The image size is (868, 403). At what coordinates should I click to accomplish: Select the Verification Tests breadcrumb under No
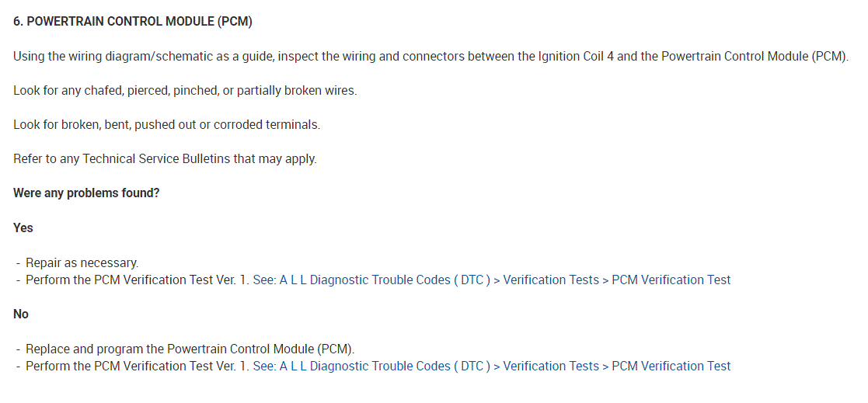pyautogui.click(x=551, y=366)
